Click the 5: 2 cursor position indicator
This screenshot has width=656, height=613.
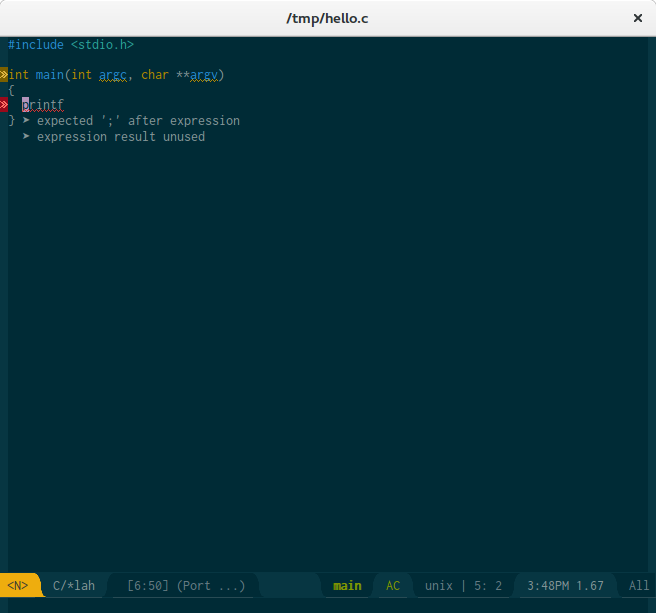click(x=488, y=585)
